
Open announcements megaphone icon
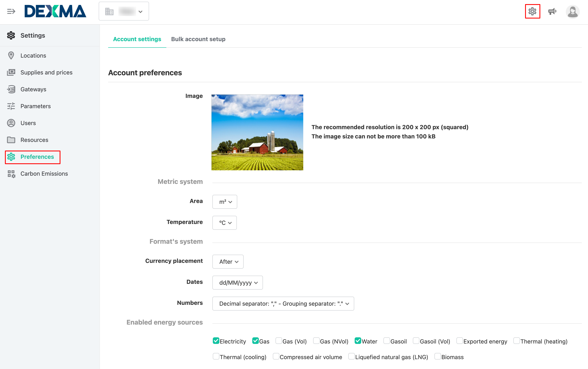point(552,11)
